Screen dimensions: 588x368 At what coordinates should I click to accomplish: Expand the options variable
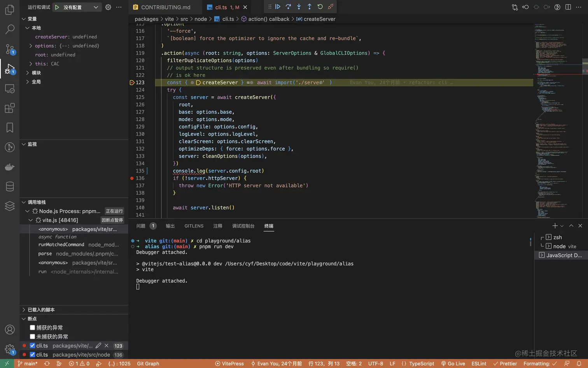coord(31,46)
